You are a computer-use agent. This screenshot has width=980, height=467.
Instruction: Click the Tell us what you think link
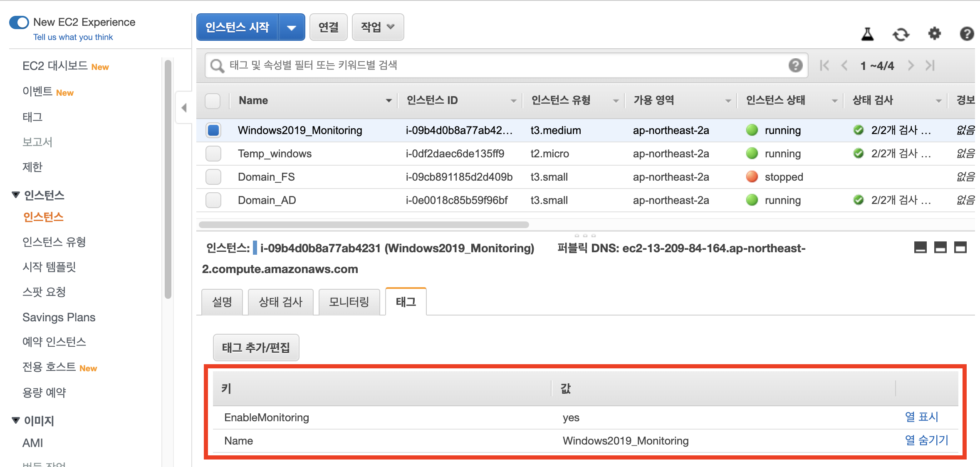click(x=73, y=37)
